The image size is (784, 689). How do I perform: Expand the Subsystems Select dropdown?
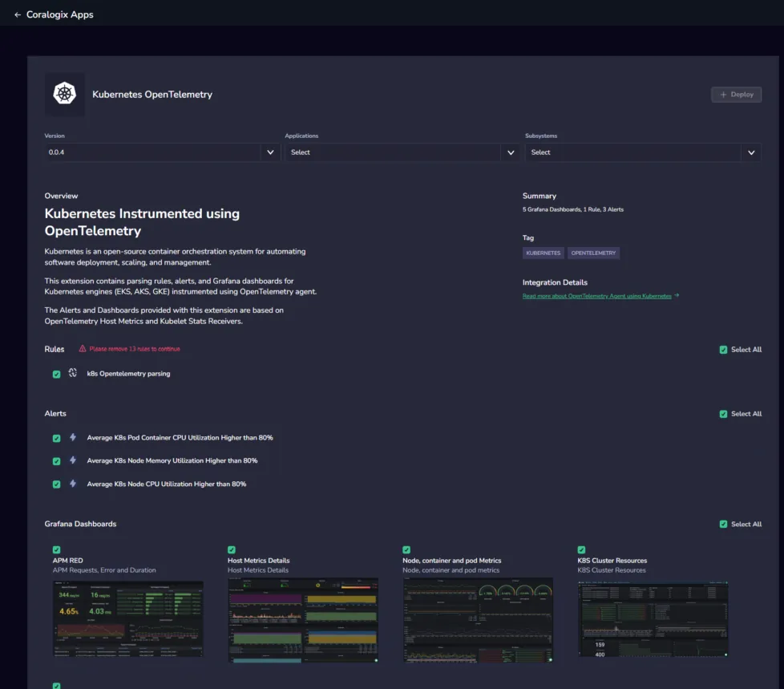tap(643, 152)
